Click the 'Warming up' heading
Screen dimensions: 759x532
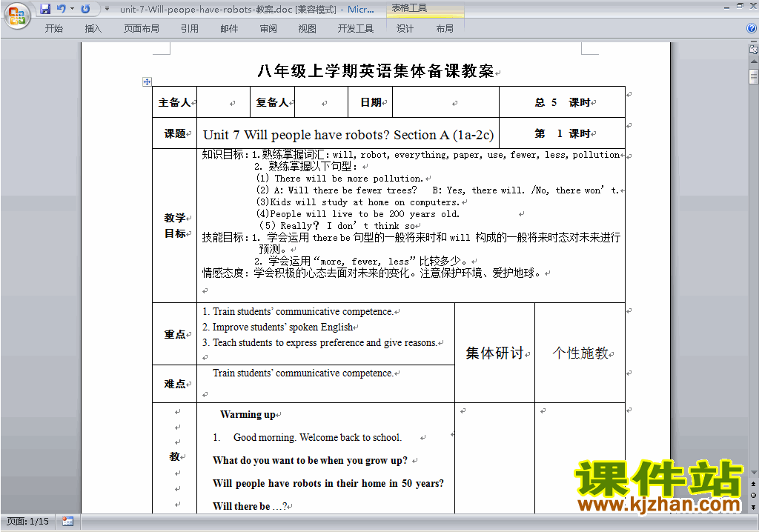pyautogui.click(x=248, y=414)
